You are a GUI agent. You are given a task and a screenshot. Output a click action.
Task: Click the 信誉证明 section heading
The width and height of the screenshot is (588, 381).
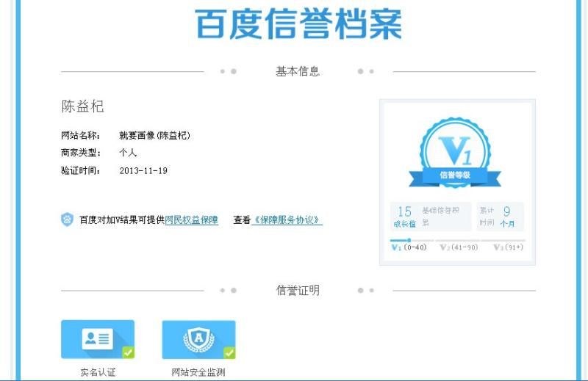click(x=298, y=291)
